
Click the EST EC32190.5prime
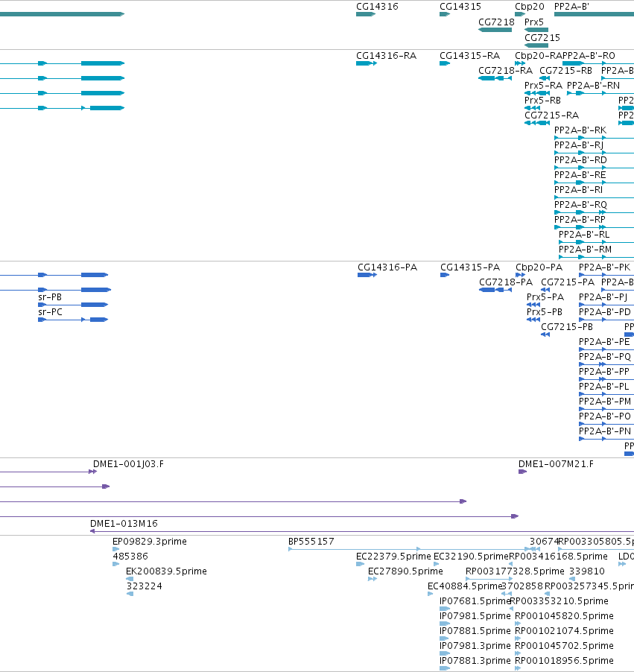(x=471, y=557)
